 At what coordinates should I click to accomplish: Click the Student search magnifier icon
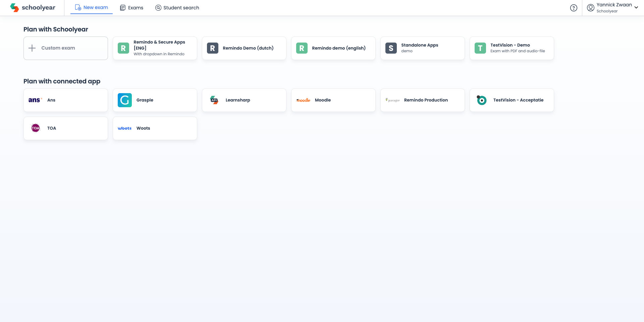(158, 8)
